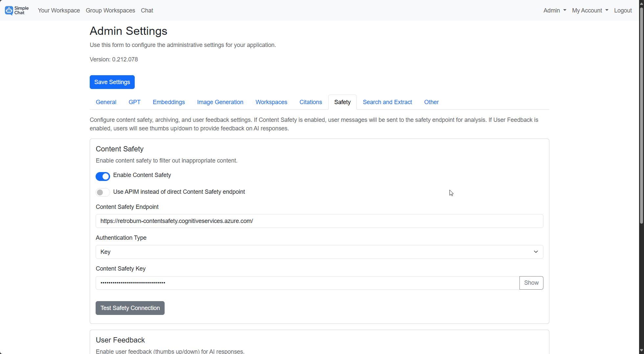Image resolution: width=644 pixels, height=354 pixels.
Task: Expand the Admin dropdown menu
Action: 554,10
